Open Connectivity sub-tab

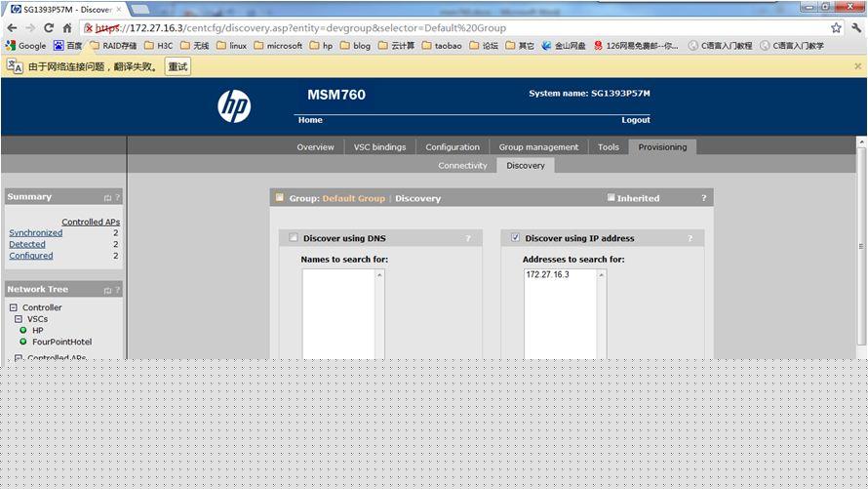463,165
